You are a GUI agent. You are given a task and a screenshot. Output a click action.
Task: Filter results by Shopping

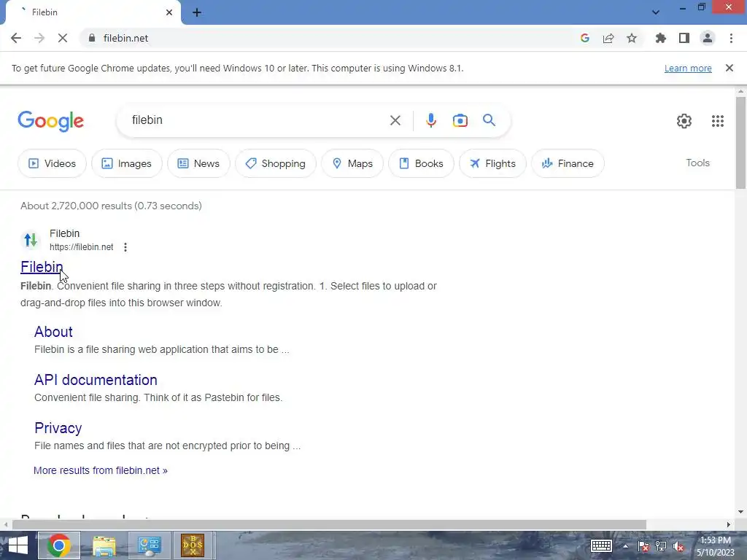click(275, 163)
